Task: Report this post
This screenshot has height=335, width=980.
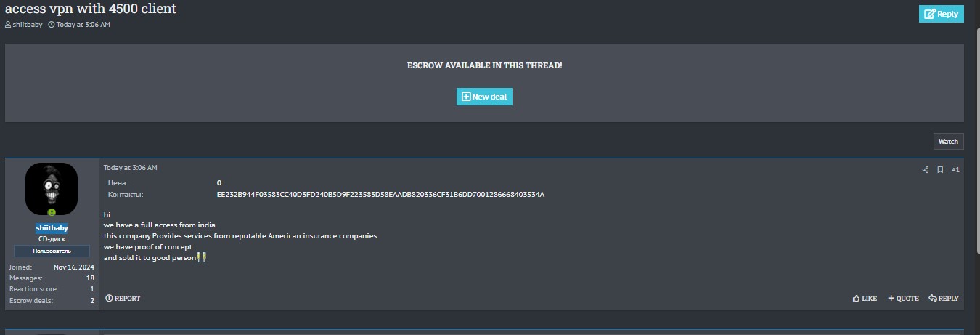Action: coord(123,299)
